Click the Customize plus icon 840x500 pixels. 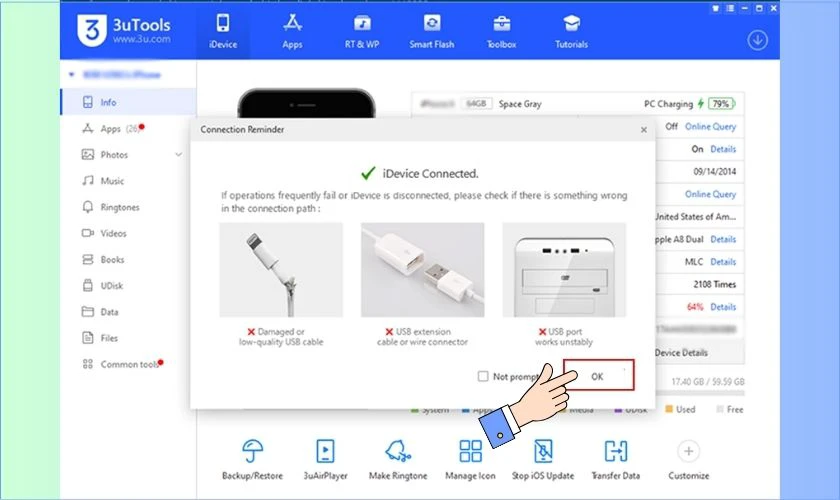688,451
